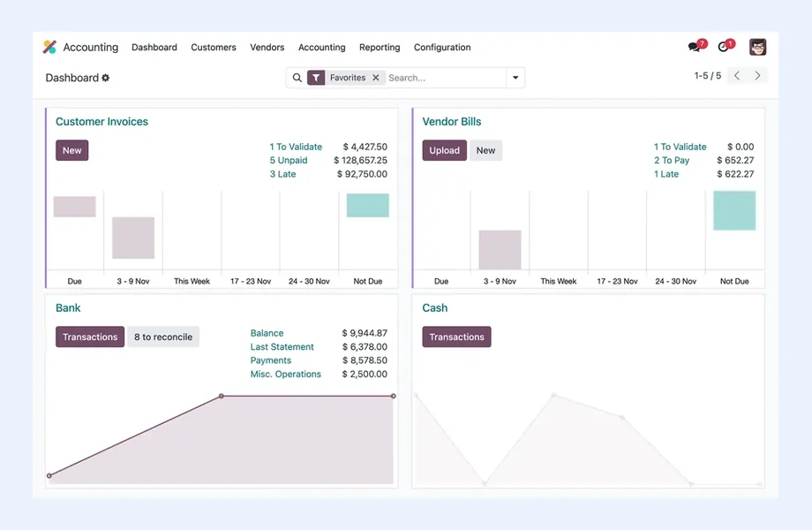
Task: Click 8 to reconcile button
Action: 163,337
